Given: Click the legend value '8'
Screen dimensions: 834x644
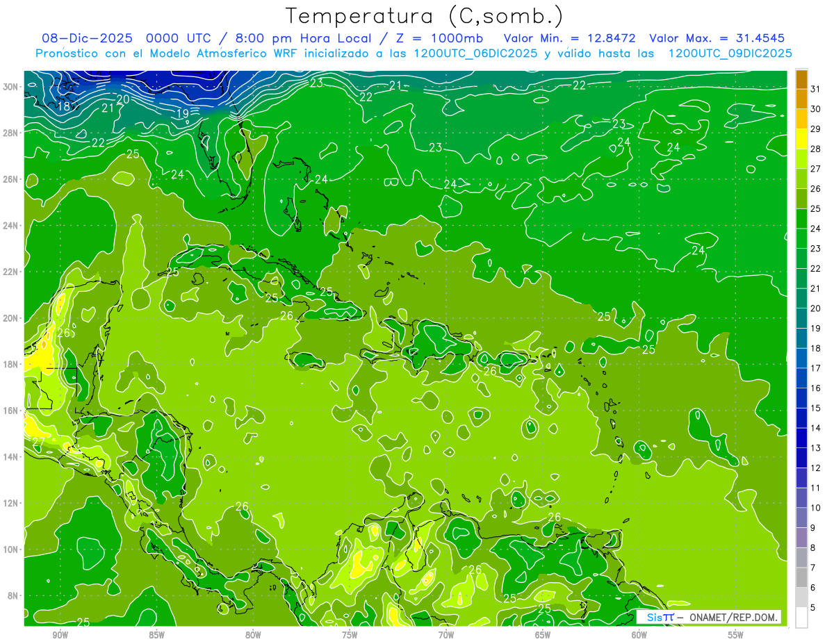Looking at the screenshot, I should tap(813, 548).
